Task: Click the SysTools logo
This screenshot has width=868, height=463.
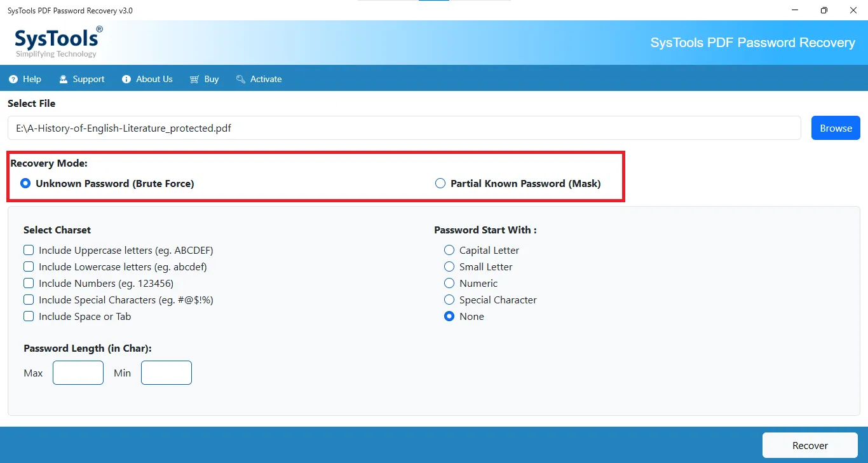Action: pyautogui.click(x=58, y=43)
